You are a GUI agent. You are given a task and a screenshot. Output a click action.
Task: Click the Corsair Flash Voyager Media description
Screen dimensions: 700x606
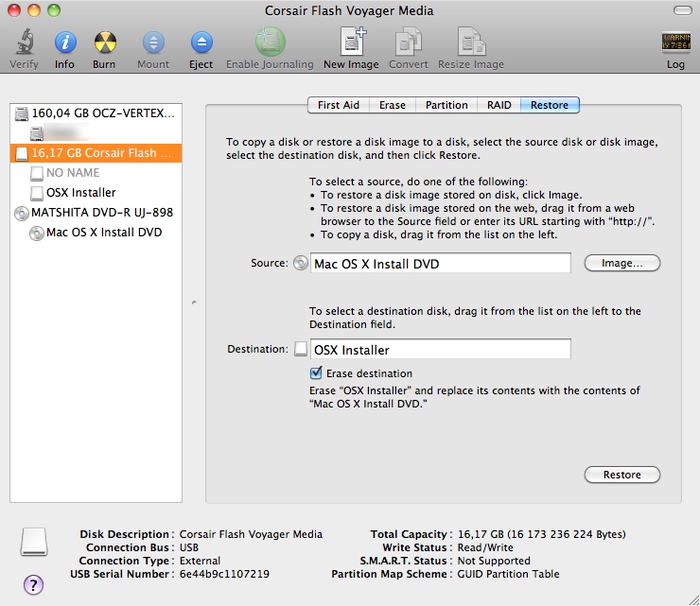251,534
